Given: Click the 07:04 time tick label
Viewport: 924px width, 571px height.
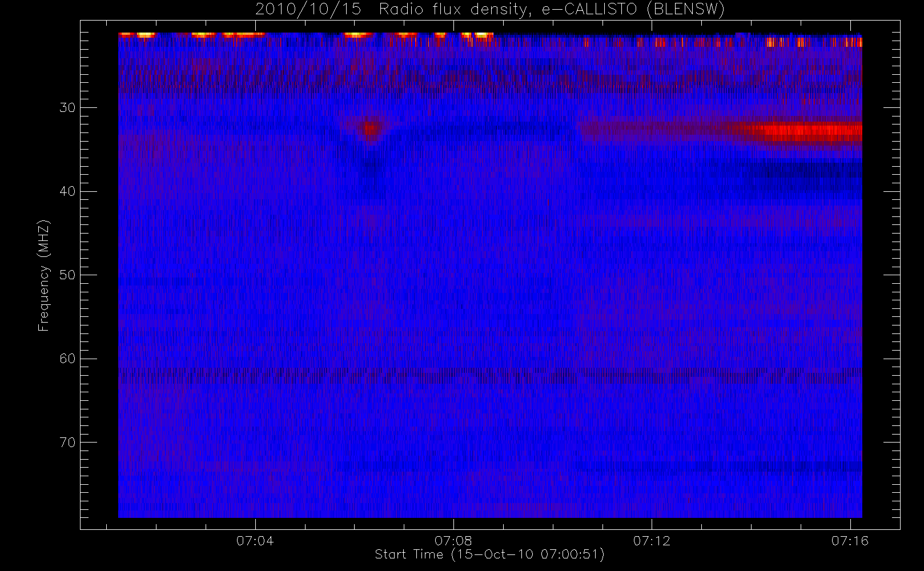Looking at the screenshot, I should tap(255, 541).
